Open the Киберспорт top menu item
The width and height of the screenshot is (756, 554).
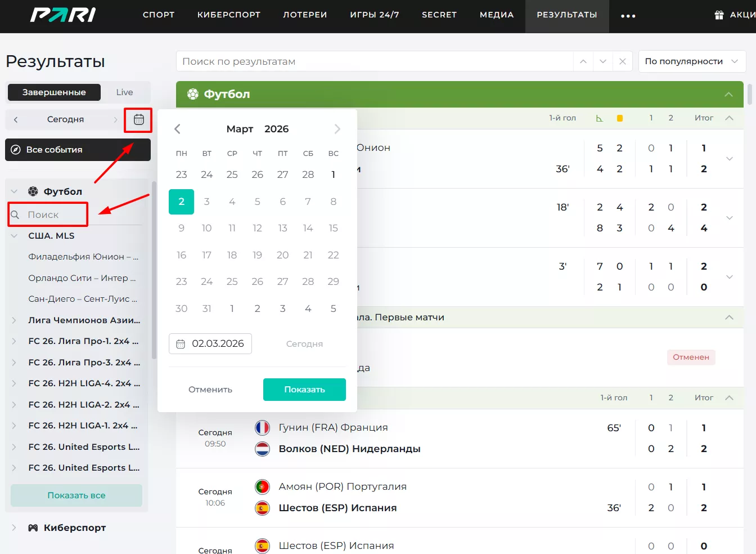tap(228, 15)
